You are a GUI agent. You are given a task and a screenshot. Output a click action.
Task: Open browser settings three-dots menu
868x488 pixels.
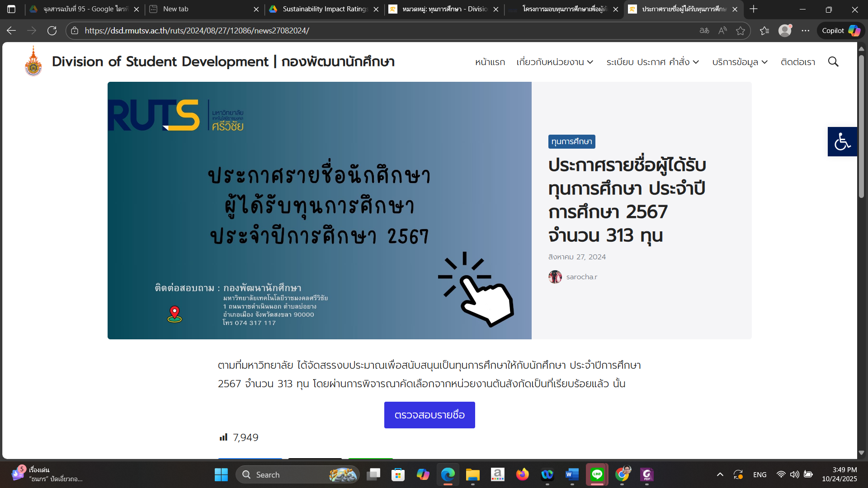[x=805, y=31]
